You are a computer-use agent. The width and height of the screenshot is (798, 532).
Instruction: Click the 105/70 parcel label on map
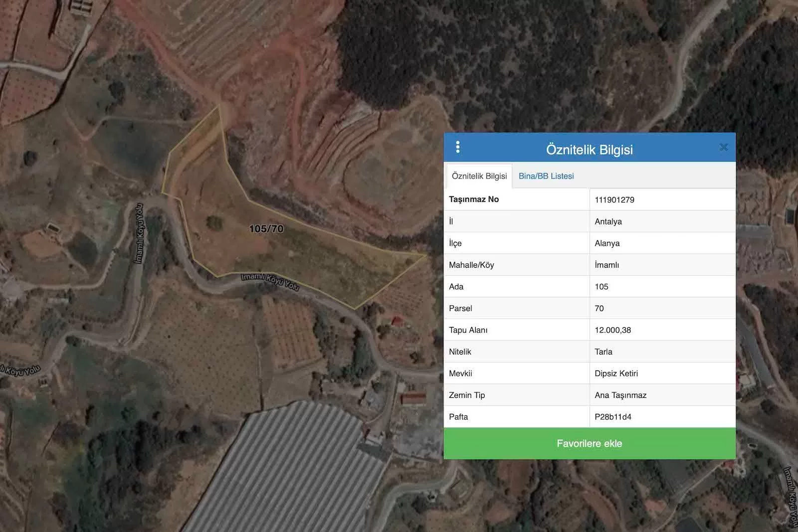pos(266,229)
